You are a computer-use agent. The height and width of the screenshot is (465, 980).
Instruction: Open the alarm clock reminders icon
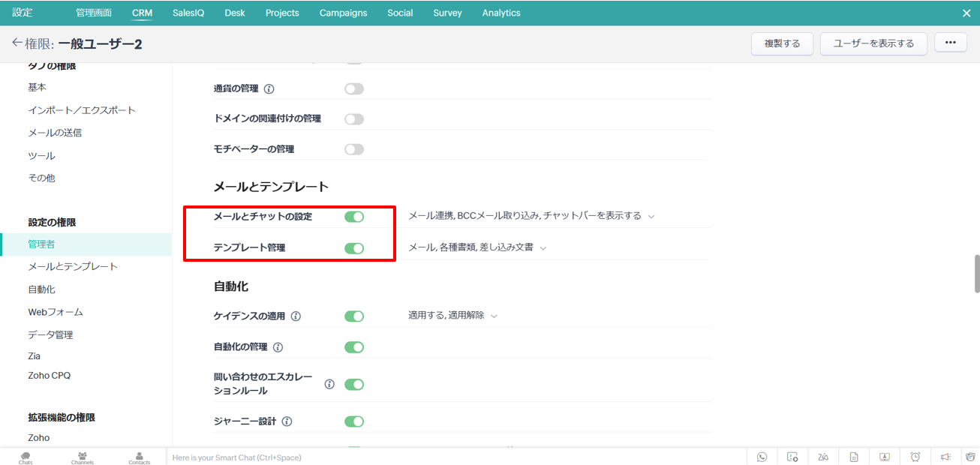coord(915,457)
